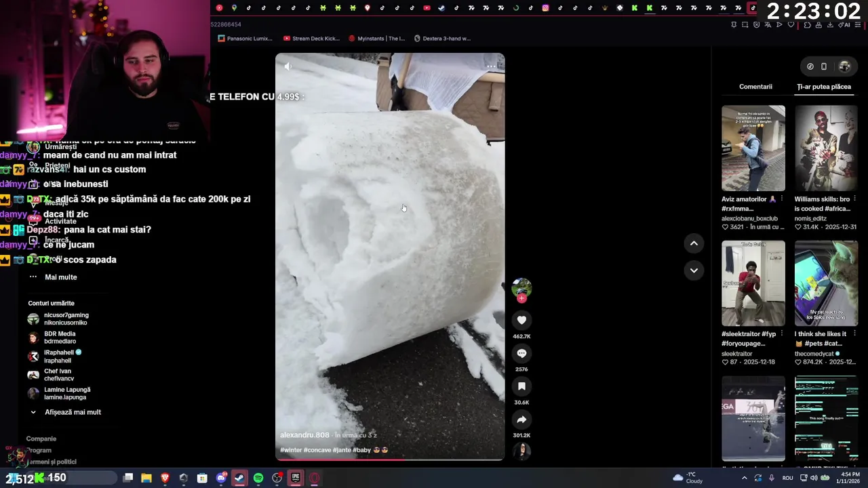Like the TikTok video with the heart icon

(x=521, y=320)
